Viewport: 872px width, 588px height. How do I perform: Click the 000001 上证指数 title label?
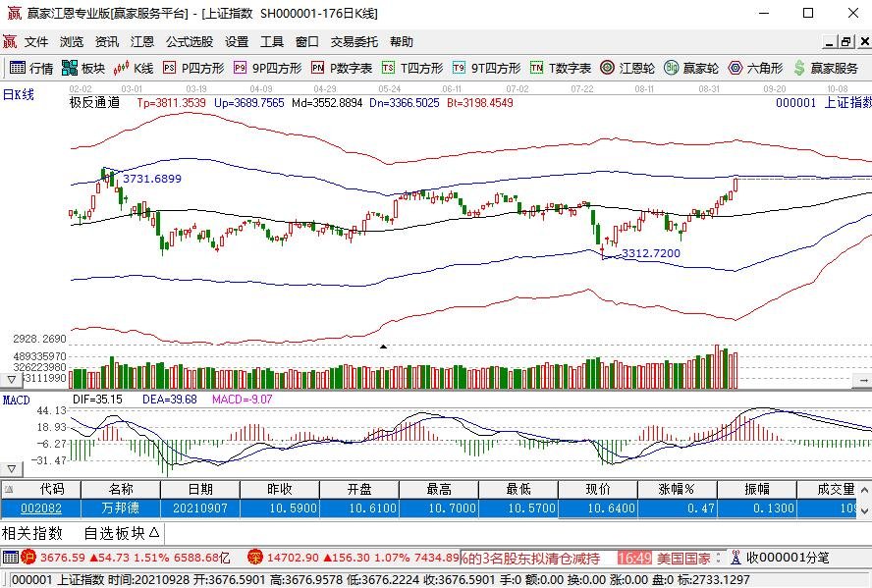coord(824,103)
